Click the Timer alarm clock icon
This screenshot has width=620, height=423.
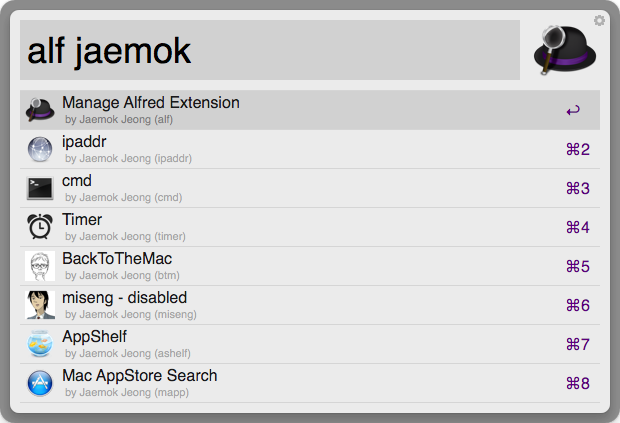pos(40,227)
